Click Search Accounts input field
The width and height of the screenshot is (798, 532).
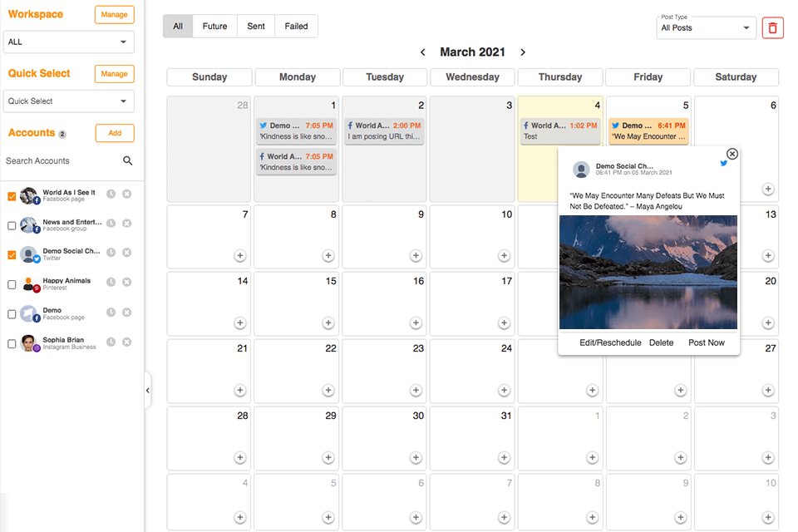(x=61, y=161)
